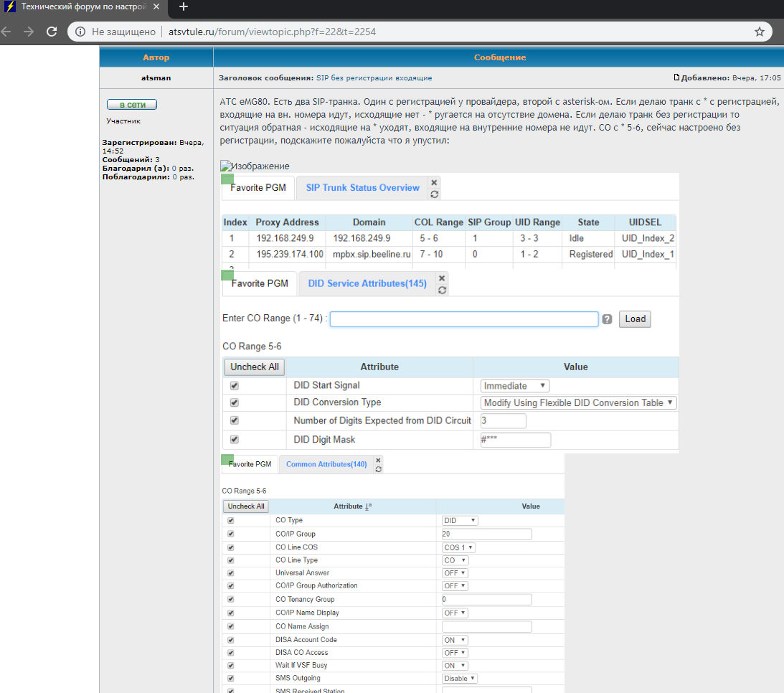784x693 pixels.
Task: Open the CO Line COS dropdown
Action: (x=459, y=547)
